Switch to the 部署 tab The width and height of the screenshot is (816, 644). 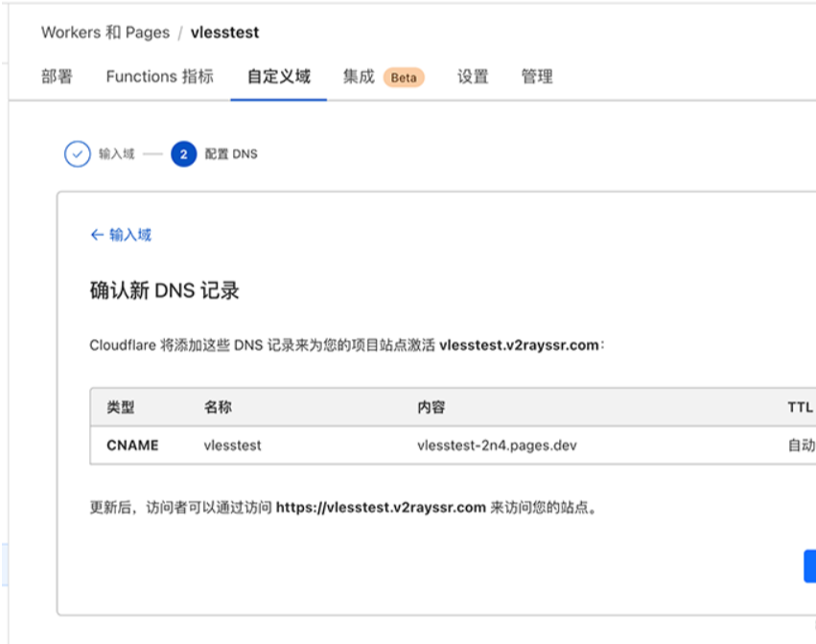click(57, 77)
